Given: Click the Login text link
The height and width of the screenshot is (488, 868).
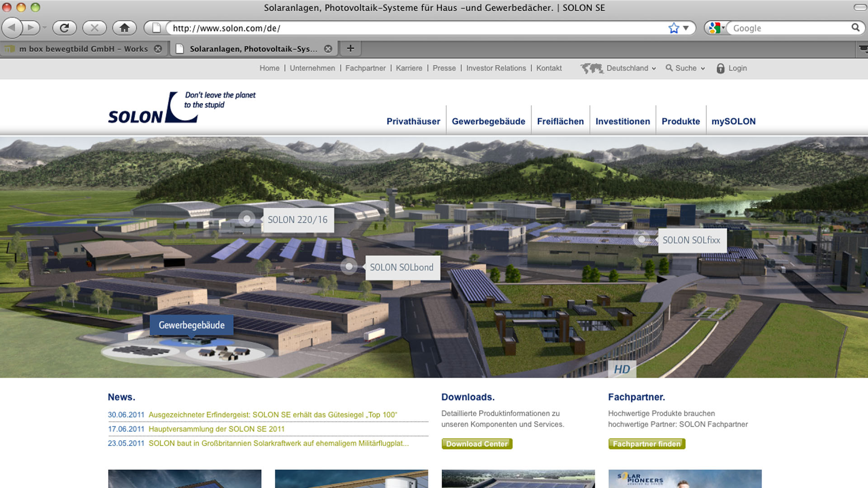Looking at the screenshot, I should click(737, 68).
